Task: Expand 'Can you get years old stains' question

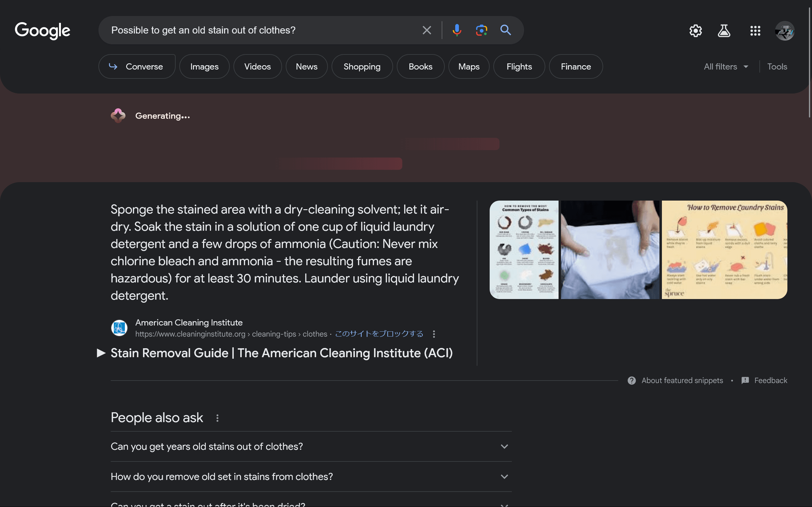Action: [311, 446]
